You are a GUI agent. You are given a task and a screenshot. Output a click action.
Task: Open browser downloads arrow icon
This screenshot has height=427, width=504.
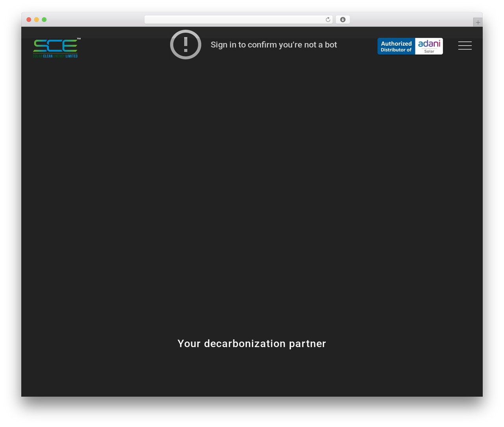coord(343,20)
